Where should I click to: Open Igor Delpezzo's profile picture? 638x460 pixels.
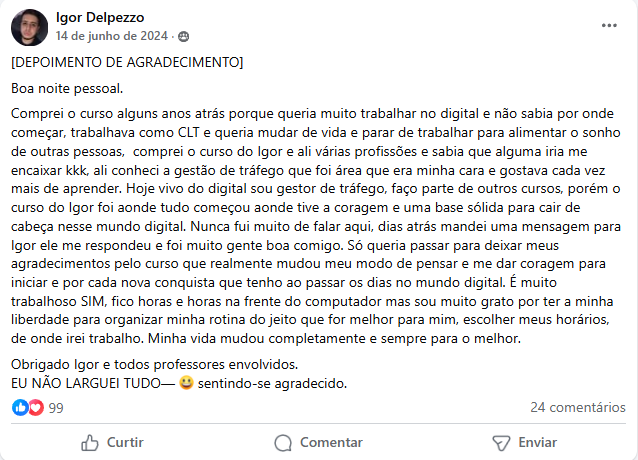29,27
